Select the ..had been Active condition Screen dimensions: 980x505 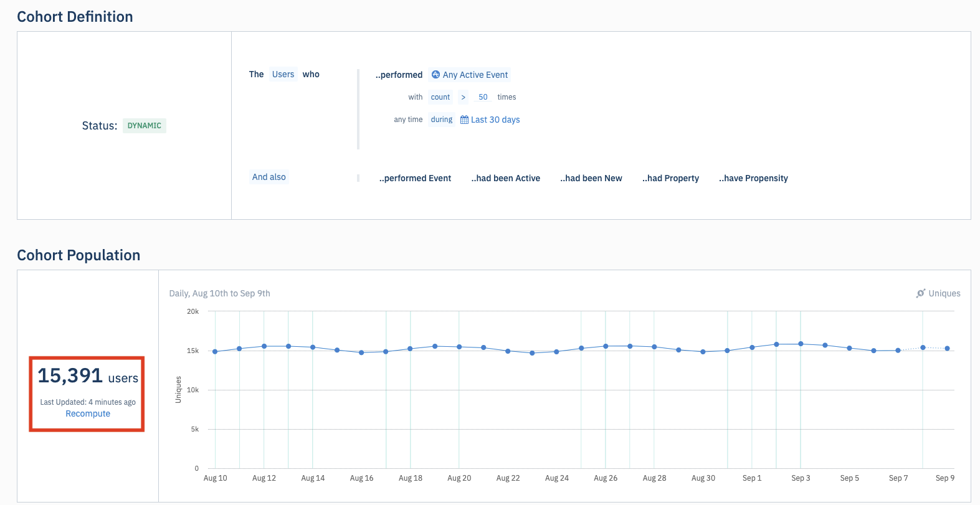click(505, 178)
